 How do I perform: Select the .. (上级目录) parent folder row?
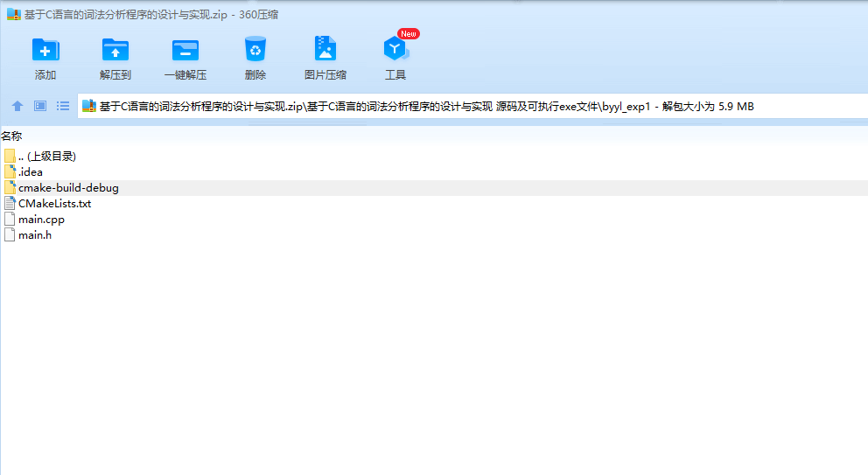pos(434,156)
